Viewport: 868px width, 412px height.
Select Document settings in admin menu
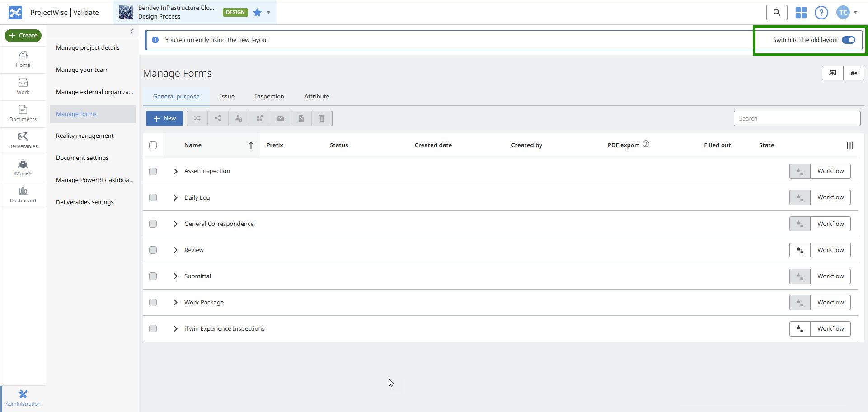click(x=82, y=158)
